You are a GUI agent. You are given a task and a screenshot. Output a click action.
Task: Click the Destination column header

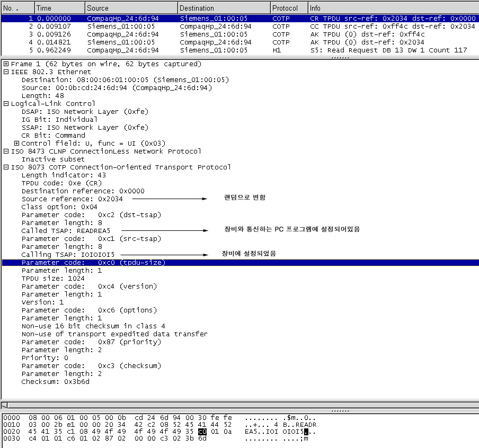(x=223, y=8)
